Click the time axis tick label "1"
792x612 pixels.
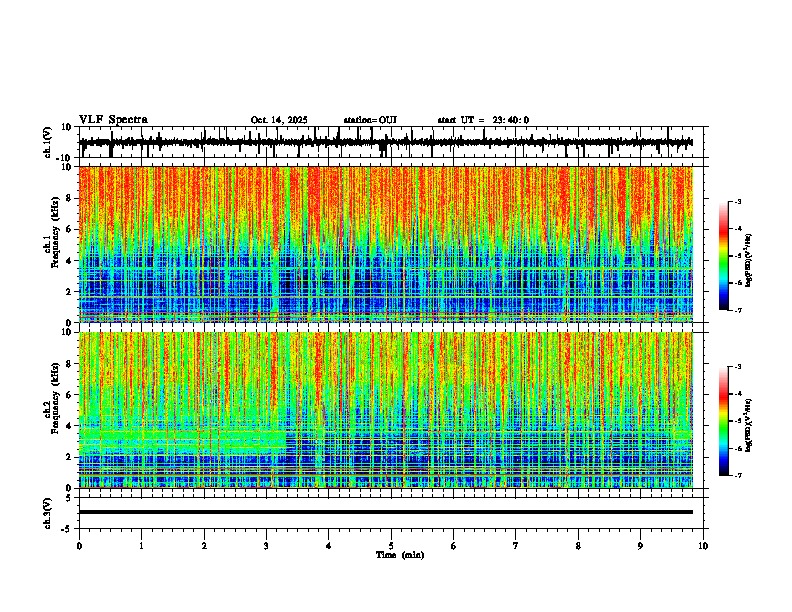point(141,546)
